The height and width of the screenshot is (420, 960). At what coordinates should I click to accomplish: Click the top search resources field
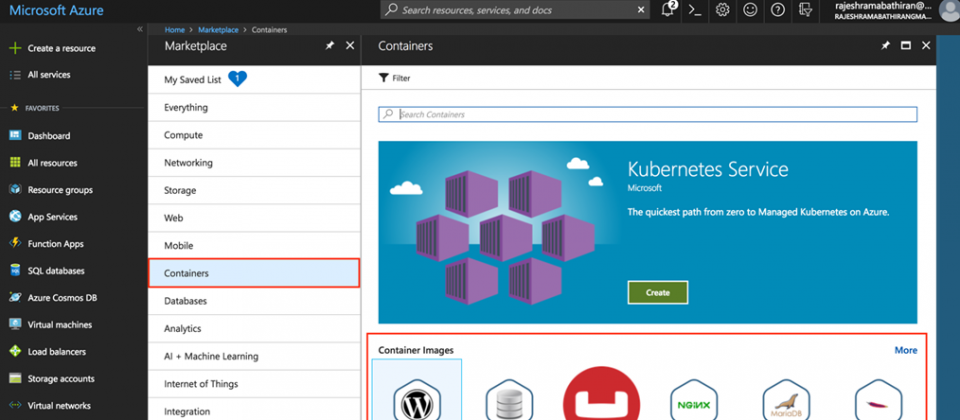pos(514,10)
